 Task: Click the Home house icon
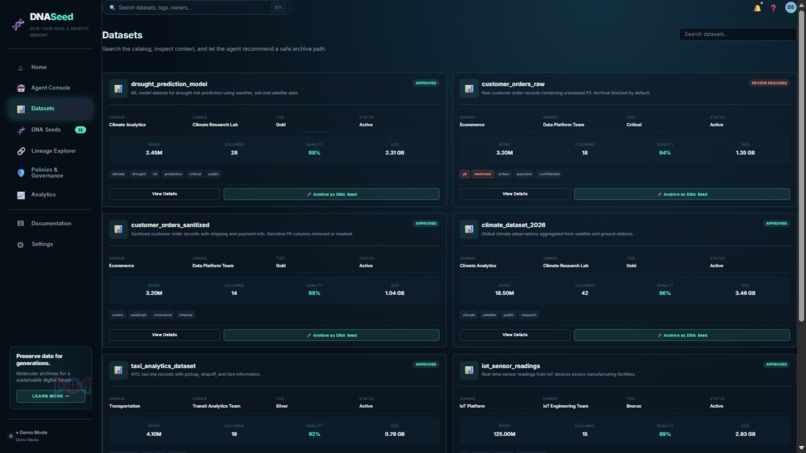(21, 68)
